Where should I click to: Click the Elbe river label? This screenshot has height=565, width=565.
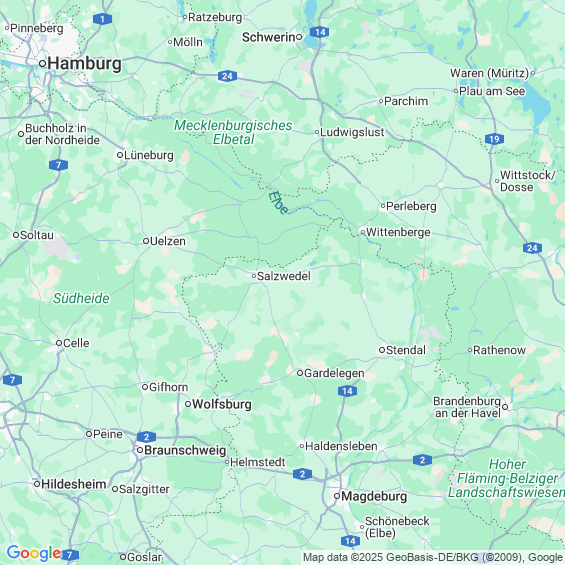click(x=278, y=203)
